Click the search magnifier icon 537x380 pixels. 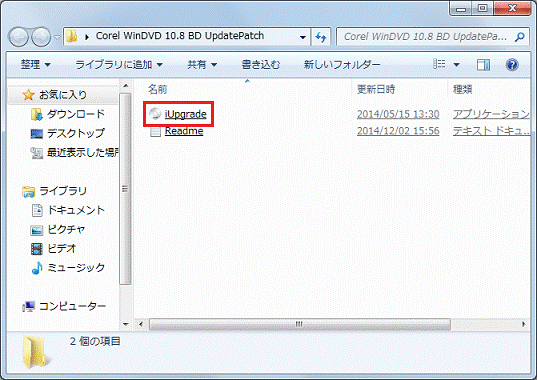click(x=520, y=37)
